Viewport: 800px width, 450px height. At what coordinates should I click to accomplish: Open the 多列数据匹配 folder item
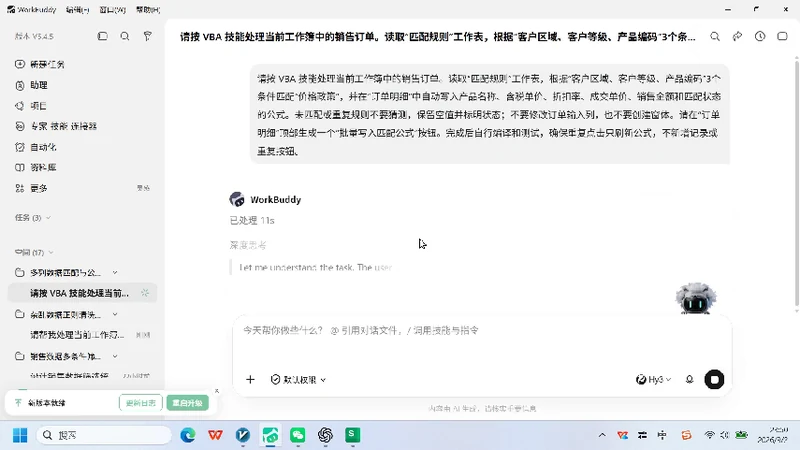click(x=65, y=273)
